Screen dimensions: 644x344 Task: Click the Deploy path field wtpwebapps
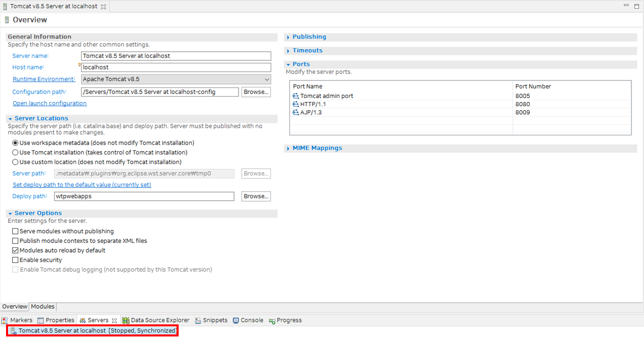144,197
